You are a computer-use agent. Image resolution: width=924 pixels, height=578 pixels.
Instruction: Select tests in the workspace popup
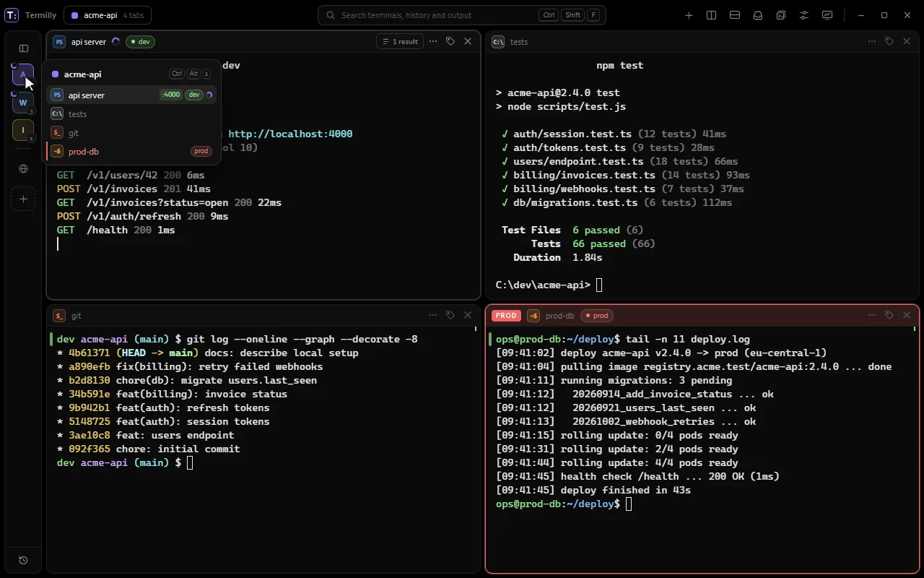click(131, 114)
